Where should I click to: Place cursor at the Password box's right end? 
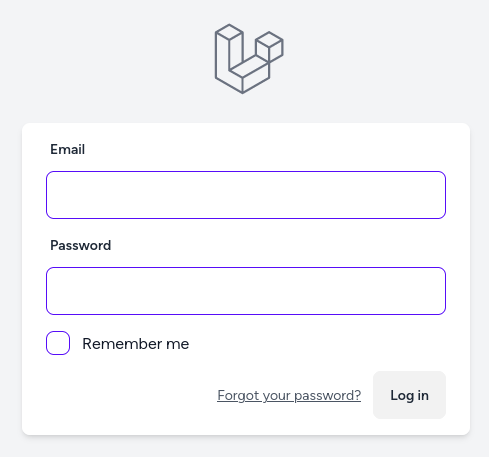coord(439,291)
